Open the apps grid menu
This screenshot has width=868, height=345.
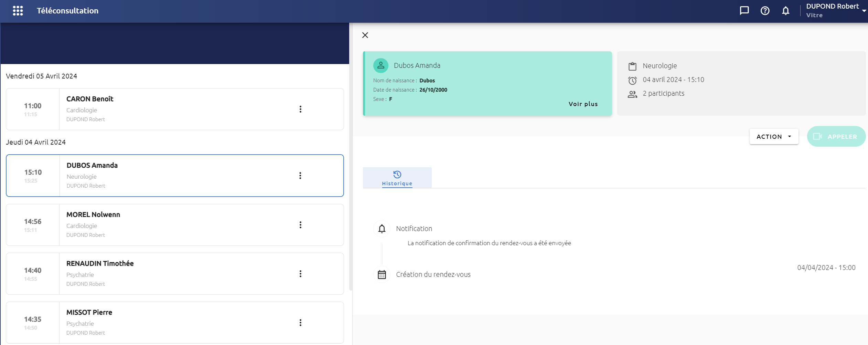click(x=18, y=11)
